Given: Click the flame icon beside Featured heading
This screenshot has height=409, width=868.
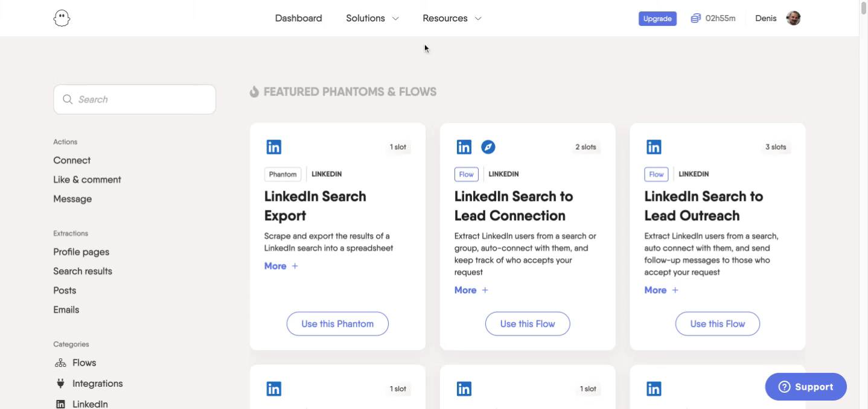Looking at the screenshot, I should (254, 92).
